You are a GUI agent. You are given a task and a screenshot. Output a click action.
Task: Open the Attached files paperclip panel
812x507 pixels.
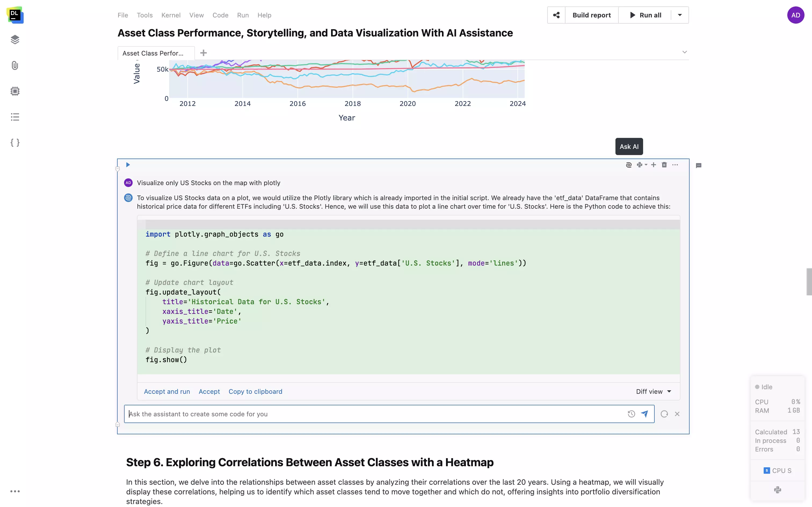(15, 65)
